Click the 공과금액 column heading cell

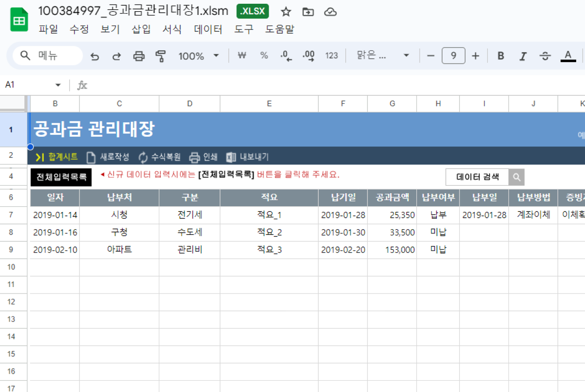(392, 197)
